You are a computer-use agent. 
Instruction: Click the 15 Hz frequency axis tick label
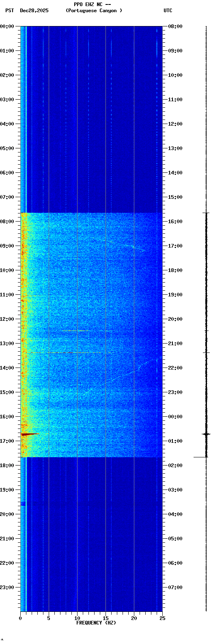pos(106,618)
